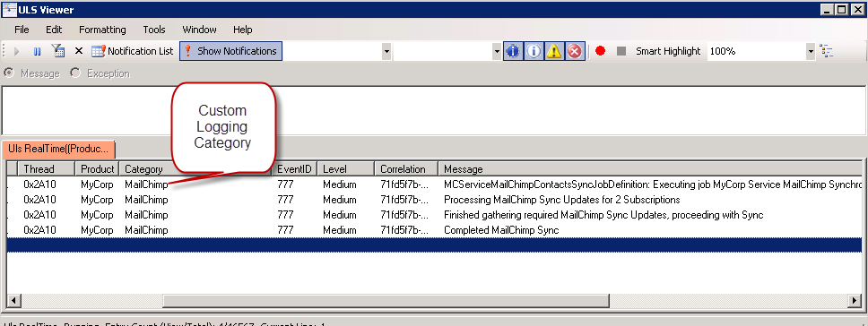Screen dimensions: 868x326
Task: Click the Smart Highlight button
Action: (x=668, y=51)
